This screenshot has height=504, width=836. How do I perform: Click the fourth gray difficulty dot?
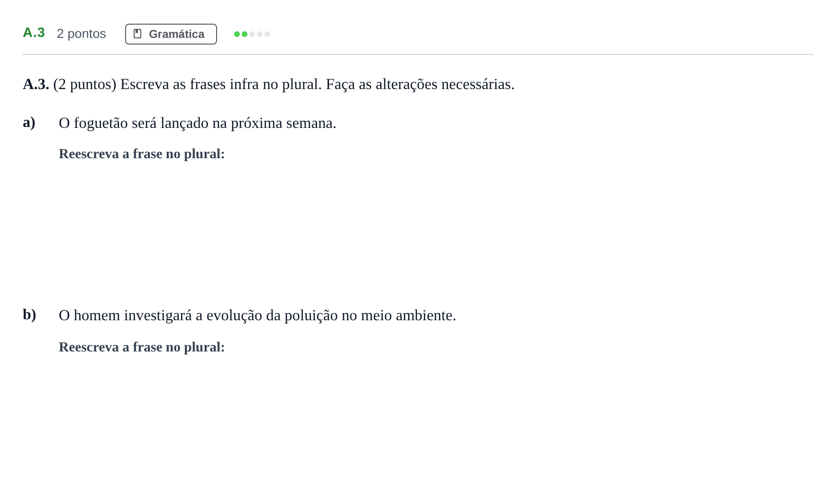click(x=260, y=34)
